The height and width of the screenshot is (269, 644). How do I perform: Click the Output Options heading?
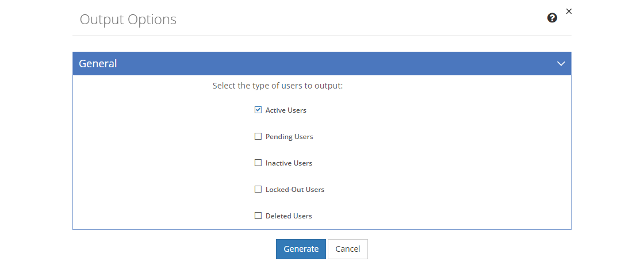[128, 20]
